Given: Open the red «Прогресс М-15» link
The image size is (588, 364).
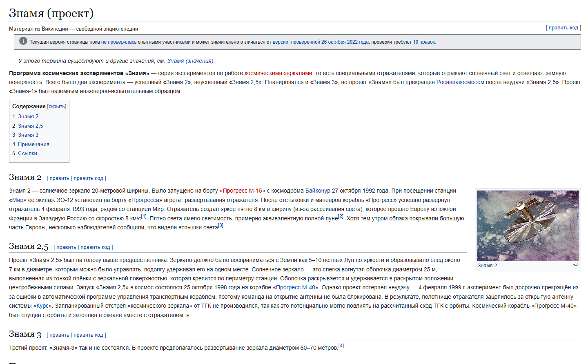Looking at the screenshot, I should [243, 191].
